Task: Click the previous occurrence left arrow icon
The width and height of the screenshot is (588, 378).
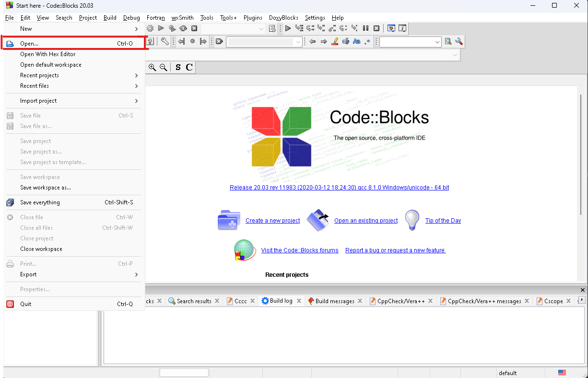Action: pos(313,42)
